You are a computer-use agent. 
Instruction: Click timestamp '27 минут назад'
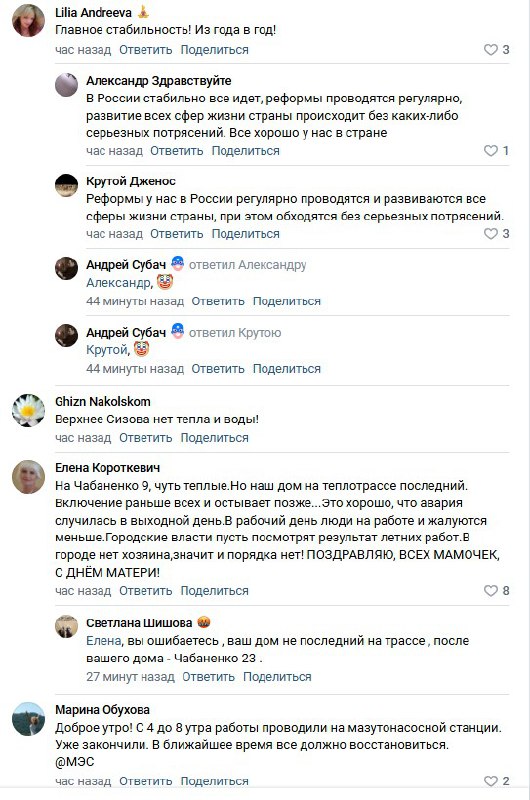click(x=130, y=677)
